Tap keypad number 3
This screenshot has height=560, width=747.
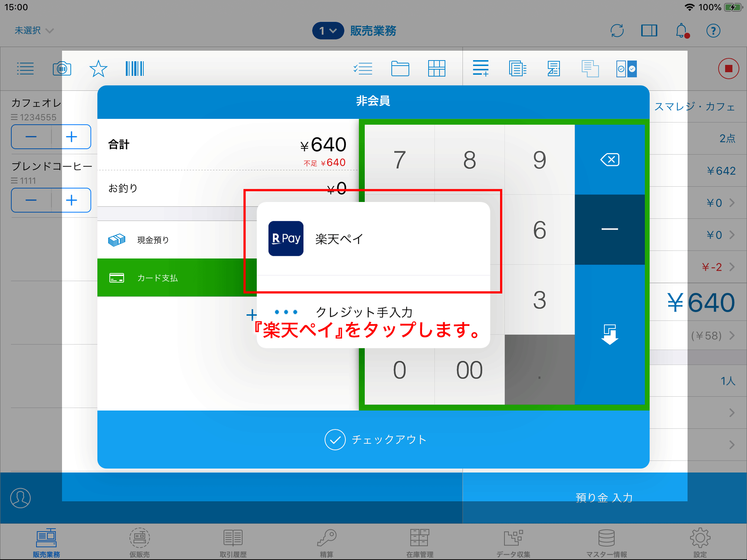tap(539, 300)
